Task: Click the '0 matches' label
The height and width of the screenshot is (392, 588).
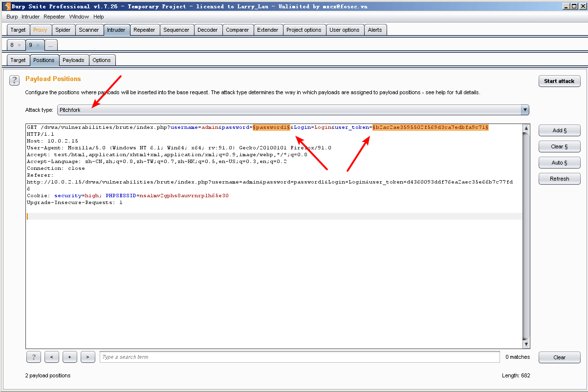Action: 518,357
